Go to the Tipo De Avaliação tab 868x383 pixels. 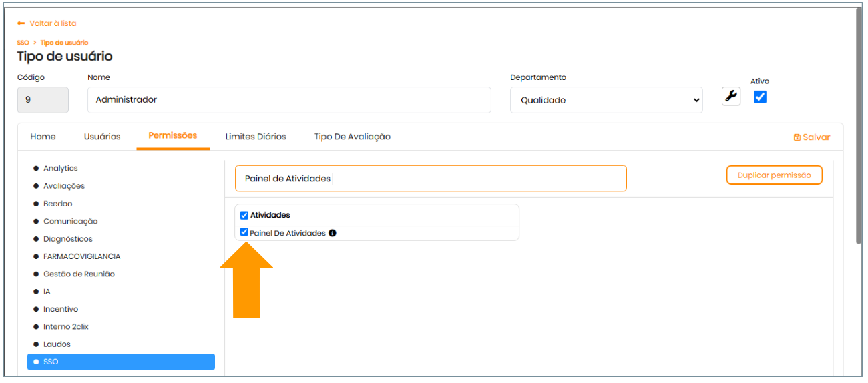(352, 137)
